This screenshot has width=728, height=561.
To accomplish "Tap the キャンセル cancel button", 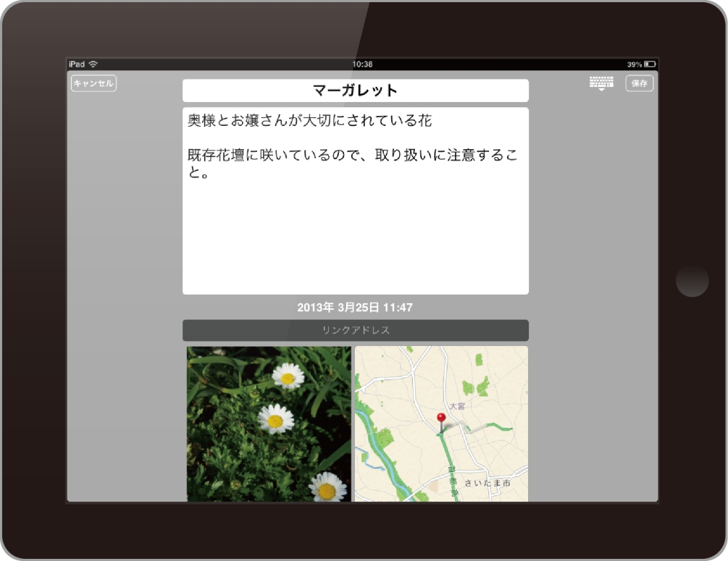I will tap(93, 83).
